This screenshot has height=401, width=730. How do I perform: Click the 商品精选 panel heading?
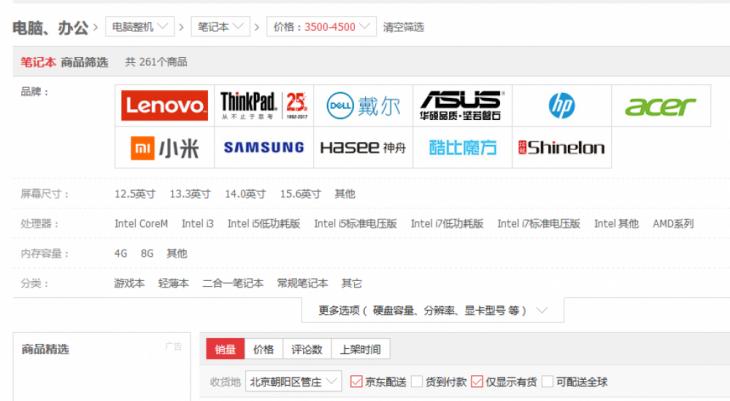(45, 349)
